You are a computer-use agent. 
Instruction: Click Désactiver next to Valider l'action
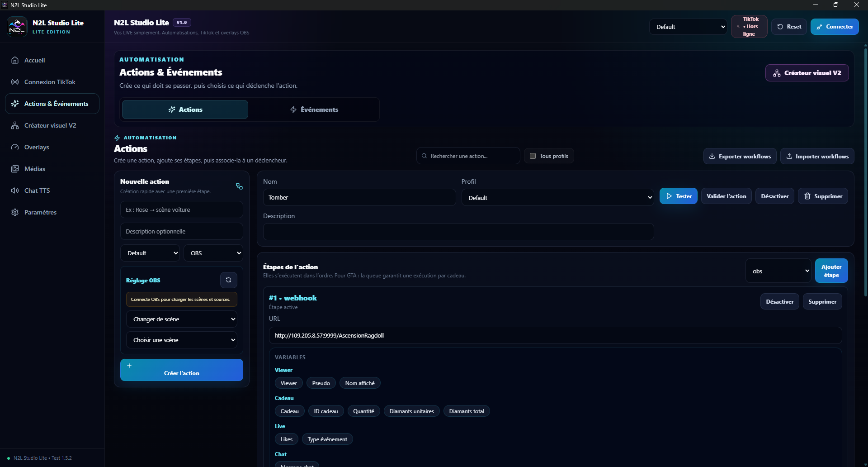(x=774, y=196)
